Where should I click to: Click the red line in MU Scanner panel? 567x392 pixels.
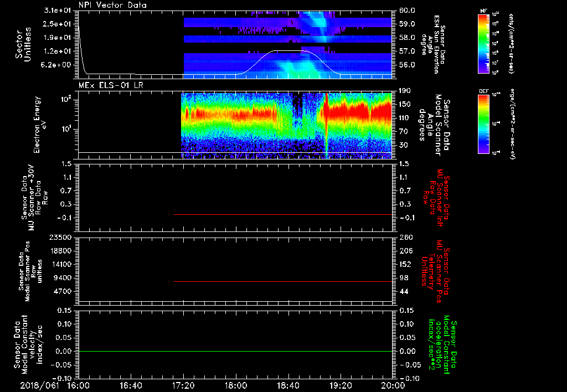click(x=283, y=214)
